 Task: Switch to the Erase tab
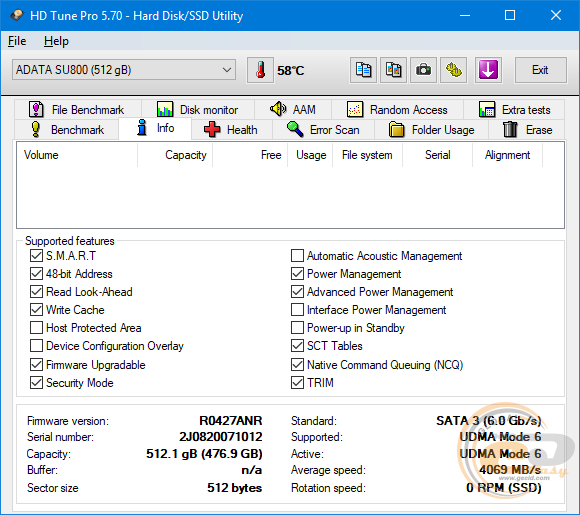[527, 130]
